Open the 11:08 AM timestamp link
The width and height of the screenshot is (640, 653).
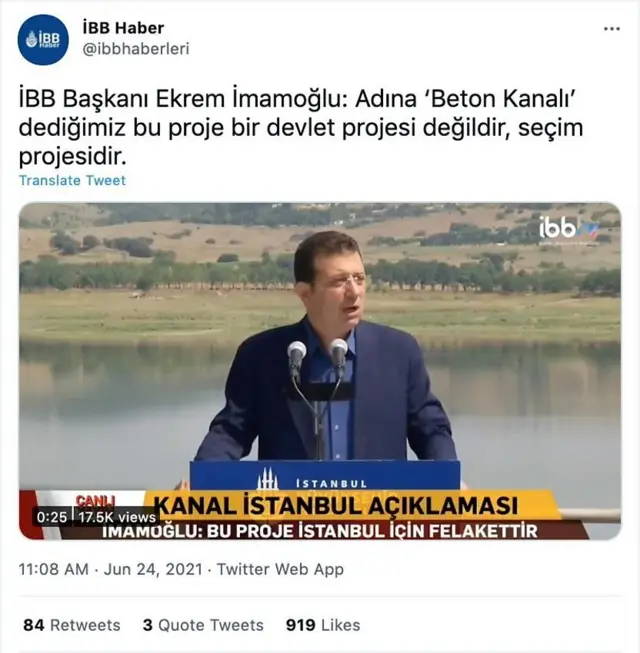[53, 569]
